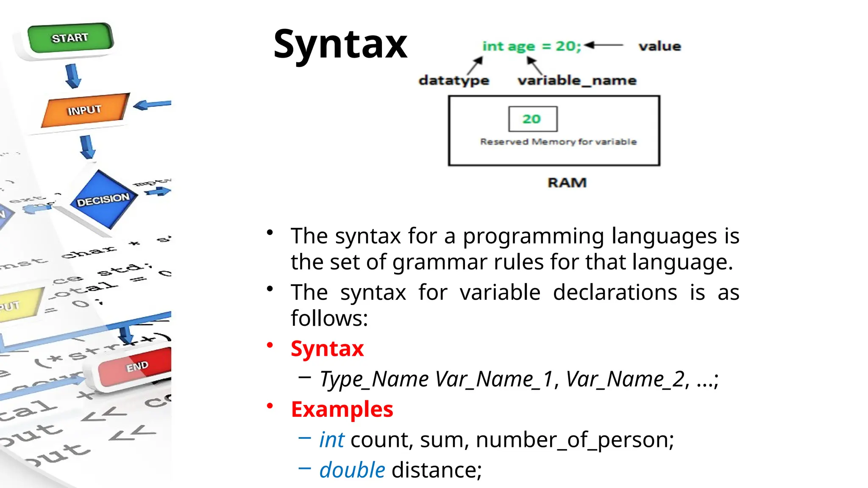Click the blue arrow below INPUT
The height and width of the screenshot is (488, 868).
[87, 147]
